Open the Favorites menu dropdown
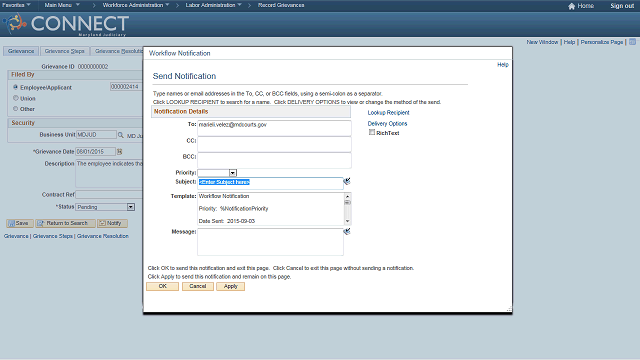The image size is (640, 360). (16, 5)
